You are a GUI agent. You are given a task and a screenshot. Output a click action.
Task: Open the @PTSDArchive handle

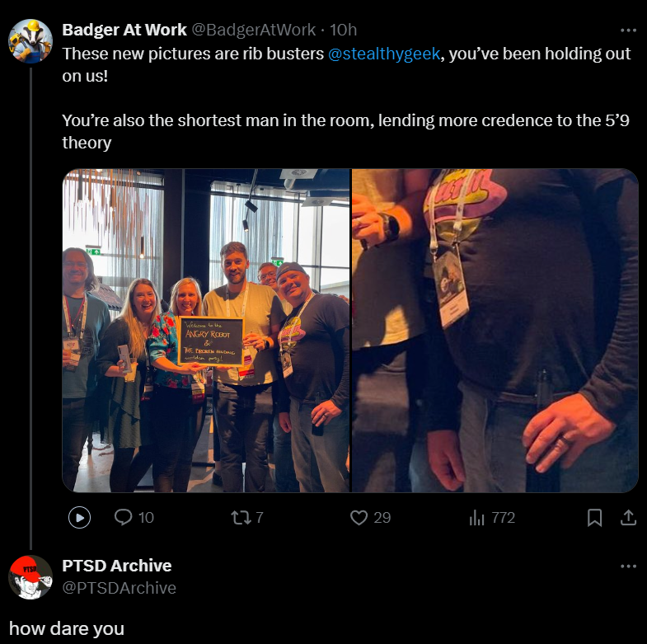point(119,588)
